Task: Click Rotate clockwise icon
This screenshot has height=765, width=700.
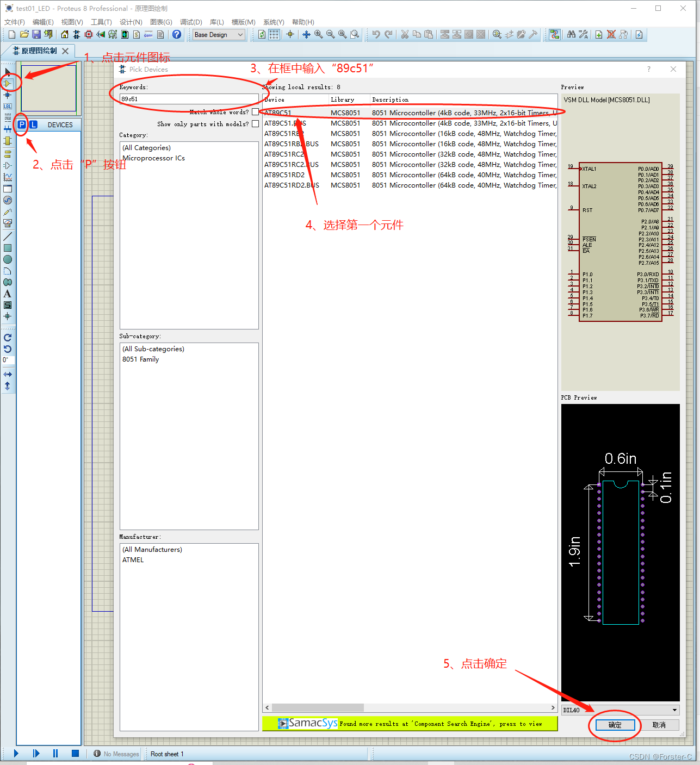Action: (8, 338)
